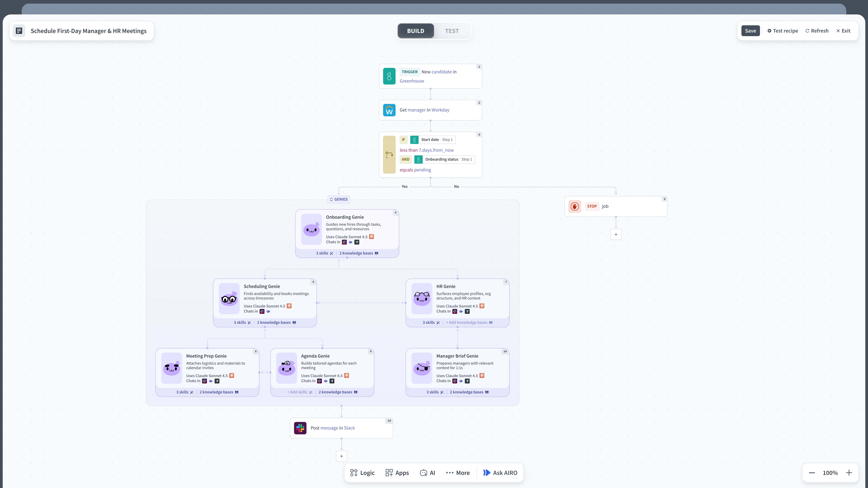This screenshot has width=868, height=488.
Task: Click the Greenhouse trigger app icon
Action: point(389,76)
